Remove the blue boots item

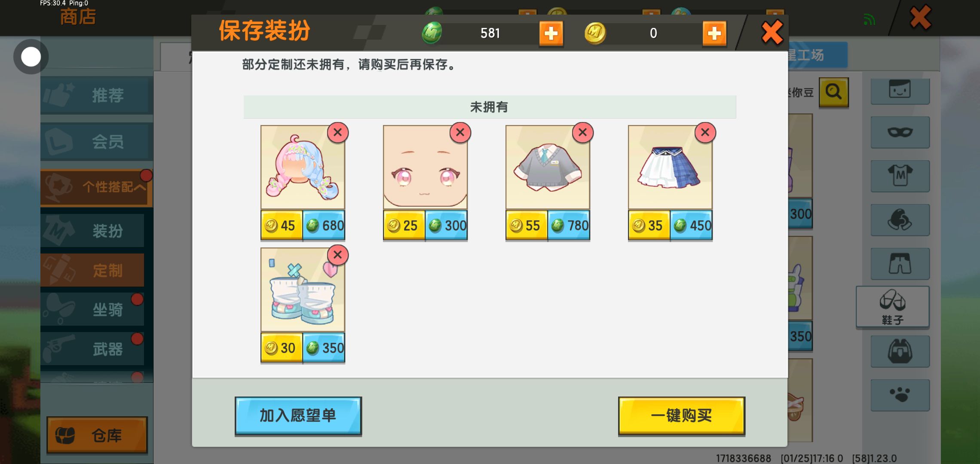(338, 255)
